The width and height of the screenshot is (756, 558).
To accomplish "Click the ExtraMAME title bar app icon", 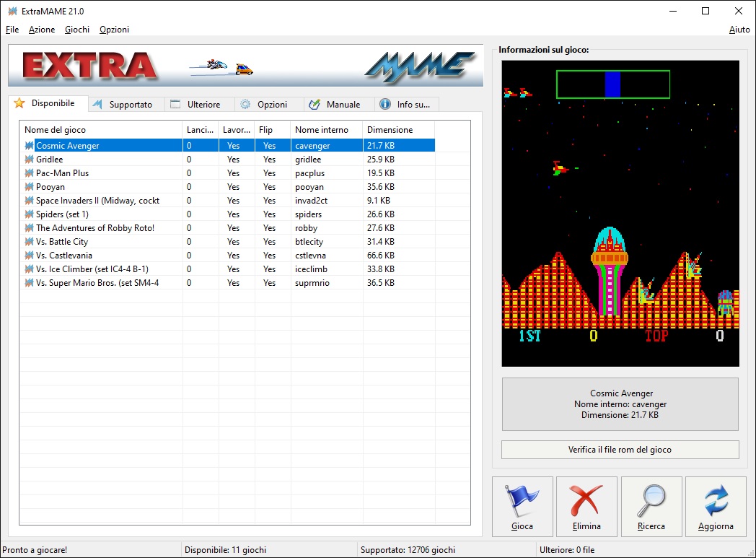I will click(x=12, y=11).
